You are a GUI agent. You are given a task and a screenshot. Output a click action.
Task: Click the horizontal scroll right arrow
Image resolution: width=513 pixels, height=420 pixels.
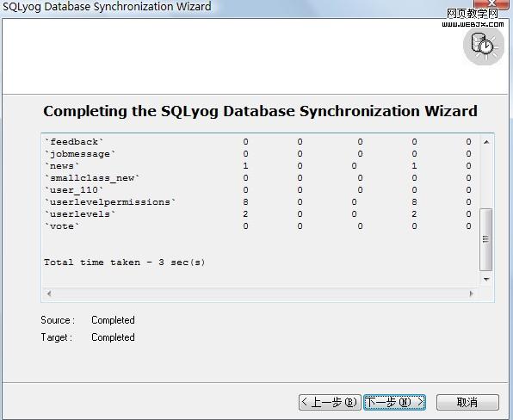(x=471, y=293)
